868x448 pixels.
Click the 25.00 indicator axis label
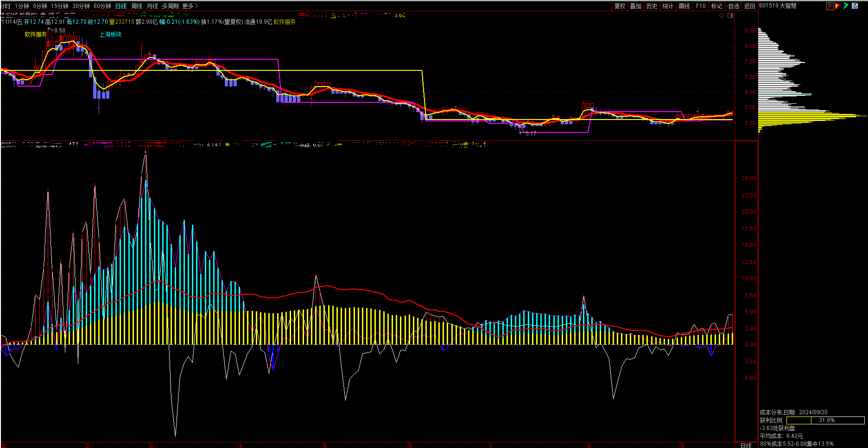pos(749,178)
